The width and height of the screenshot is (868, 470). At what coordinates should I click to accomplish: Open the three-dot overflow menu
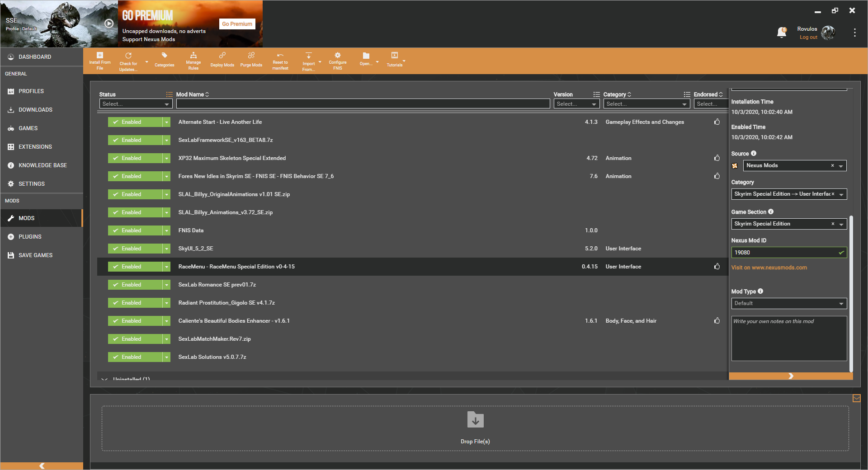(854, 33)
